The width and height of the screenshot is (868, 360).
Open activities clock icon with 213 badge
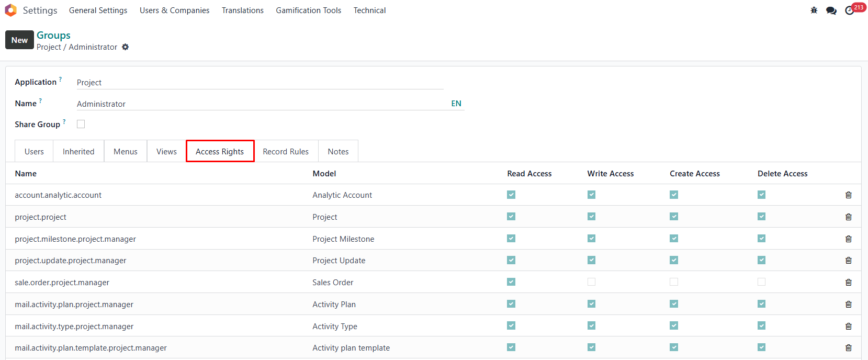(850, 10)
